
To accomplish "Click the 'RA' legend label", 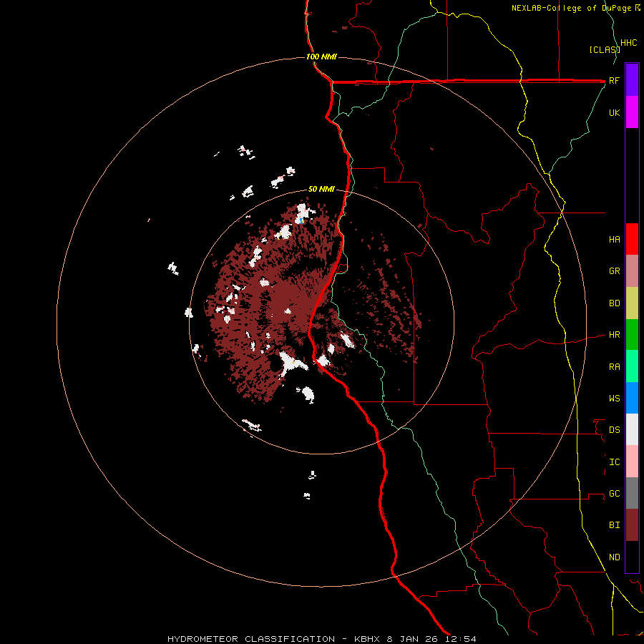I will (614, 367).
